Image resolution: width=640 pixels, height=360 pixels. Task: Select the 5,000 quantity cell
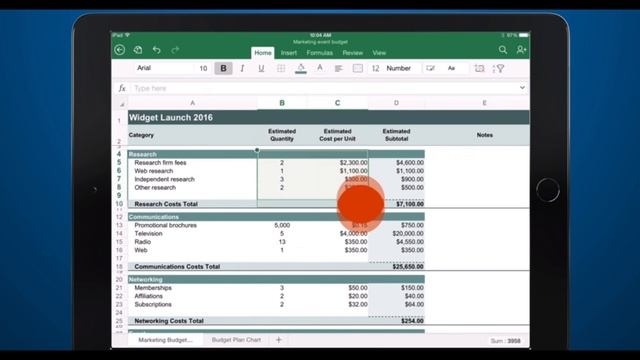point(282,225)
